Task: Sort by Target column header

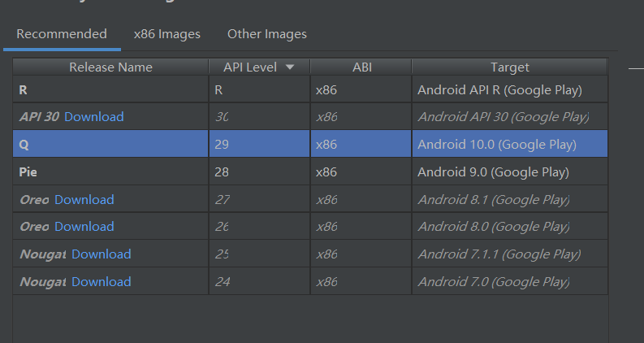Action: pos(510,67)
